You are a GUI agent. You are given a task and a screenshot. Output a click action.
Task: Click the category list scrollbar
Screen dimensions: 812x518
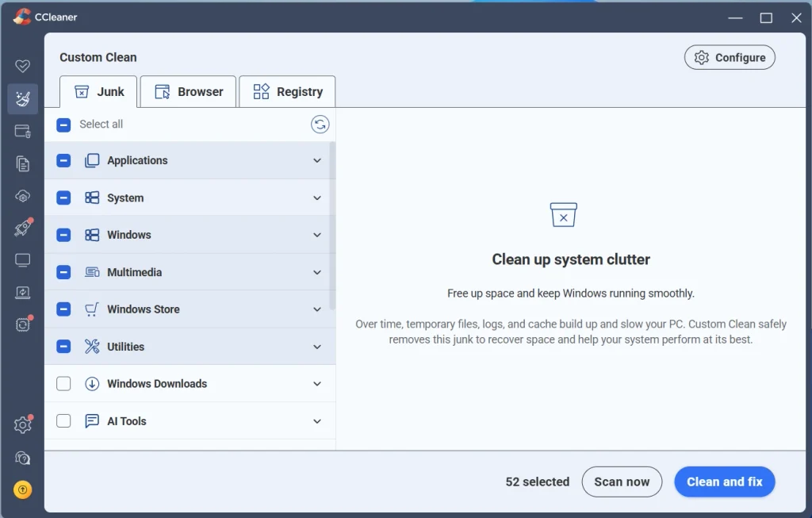click(332, 226)
